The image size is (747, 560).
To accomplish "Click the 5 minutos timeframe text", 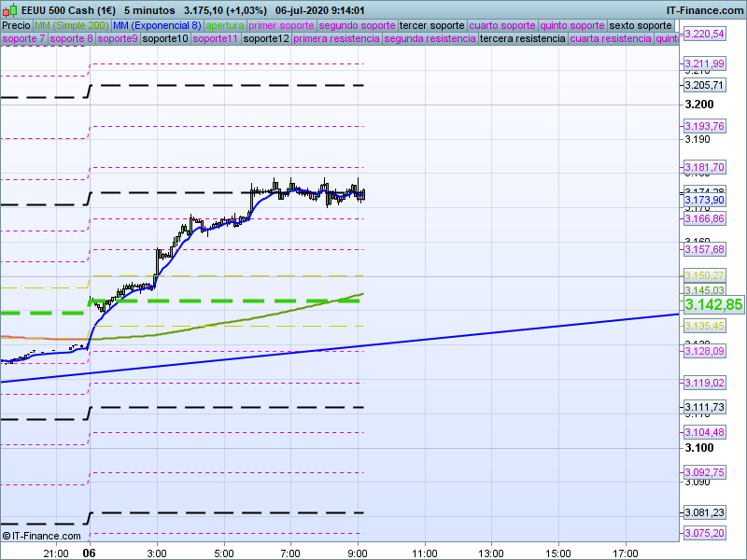I will tap(149, 10).
